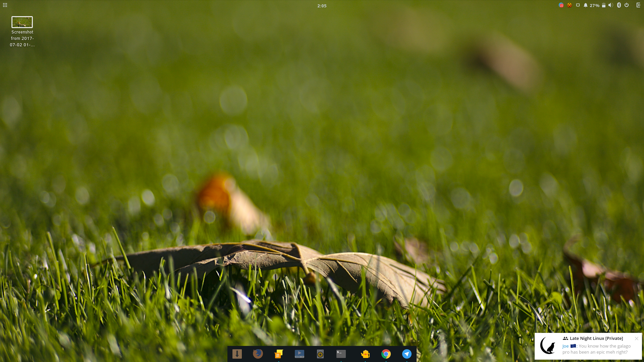644x362 pixels.
Task: Open the volume speaker indicator
Action: [611, 5]
